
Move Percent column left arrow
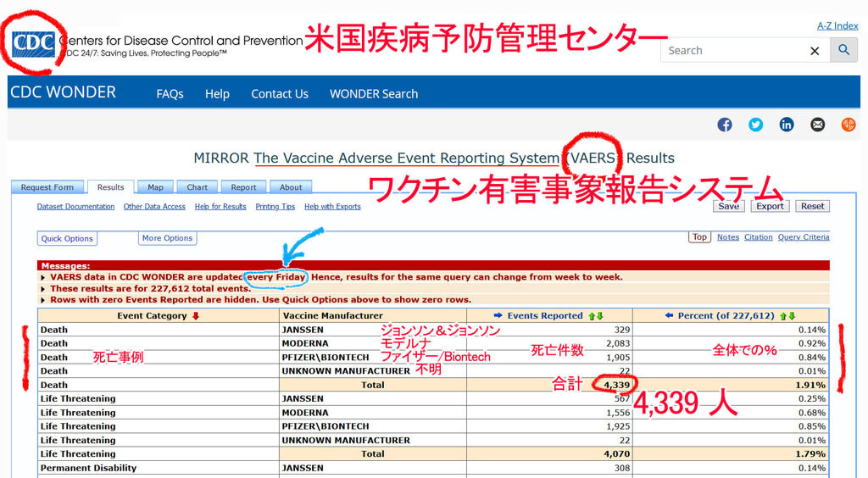point(669,315)
